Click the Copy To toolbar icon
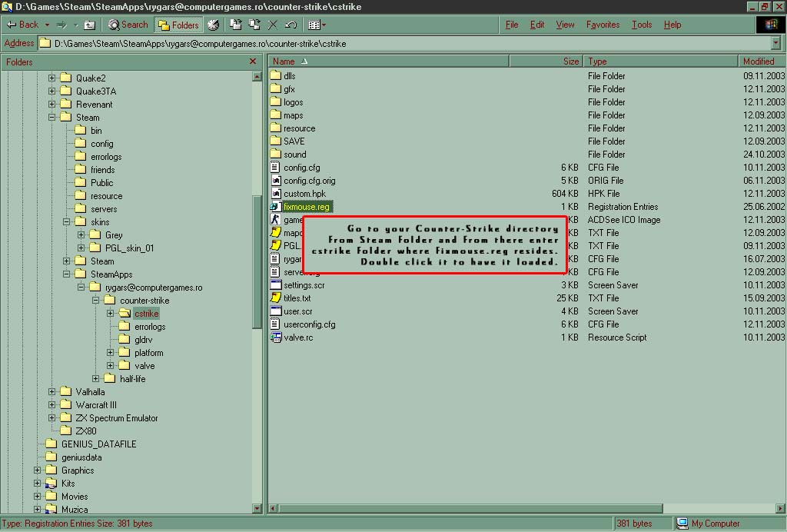Image resolution: width=787 pixels, height=532 pixels. pyautogui.click(x=254, y=25)
